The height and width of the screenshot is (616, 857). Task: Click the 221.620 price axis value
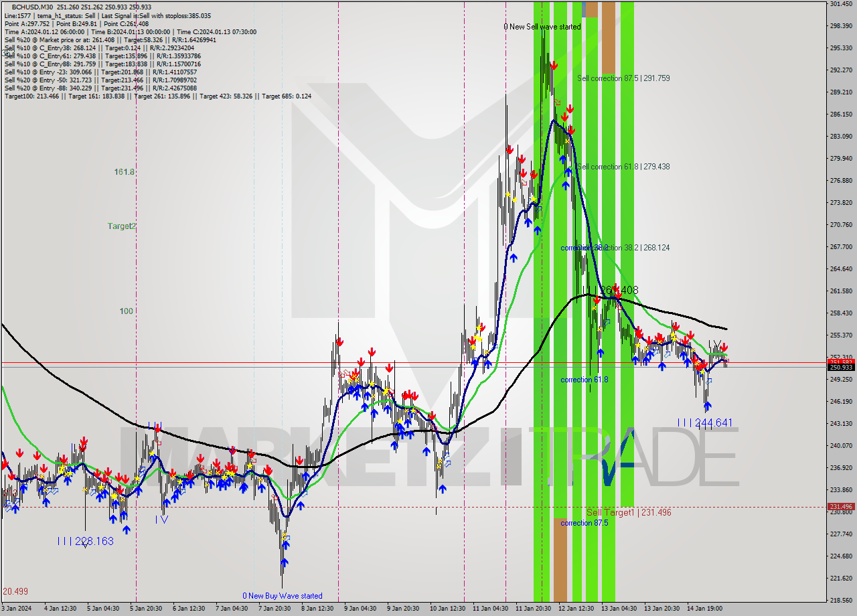coord(840,578)
